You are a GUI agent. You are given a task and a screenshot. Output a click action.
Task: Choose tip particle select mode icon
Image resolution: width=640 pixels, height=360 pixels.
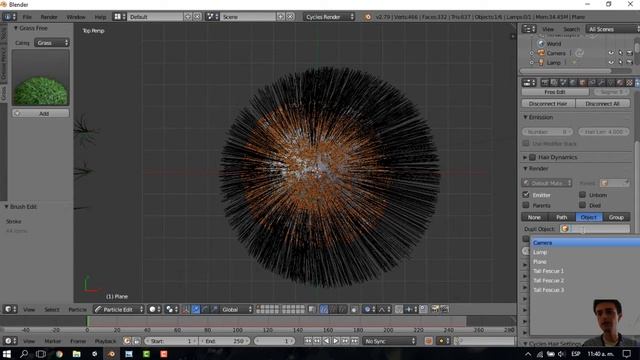coord(342,309)
